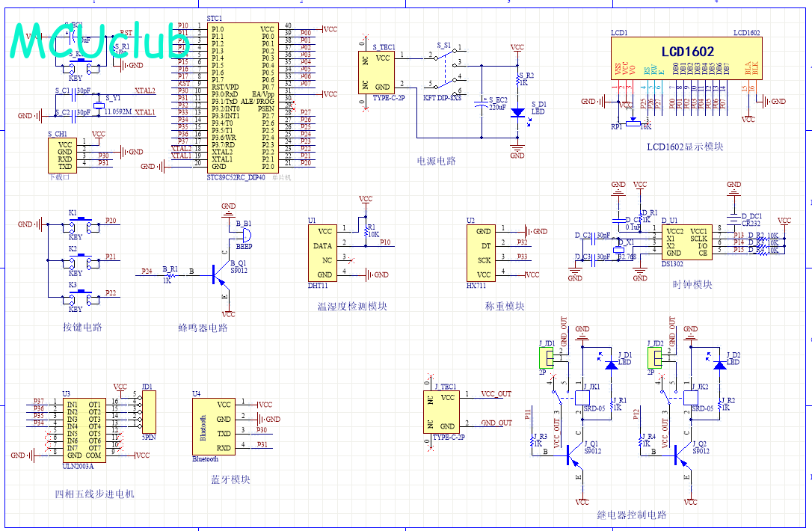
Task: Select the LCD1602 display component body
Action: (x=686, y=58)
